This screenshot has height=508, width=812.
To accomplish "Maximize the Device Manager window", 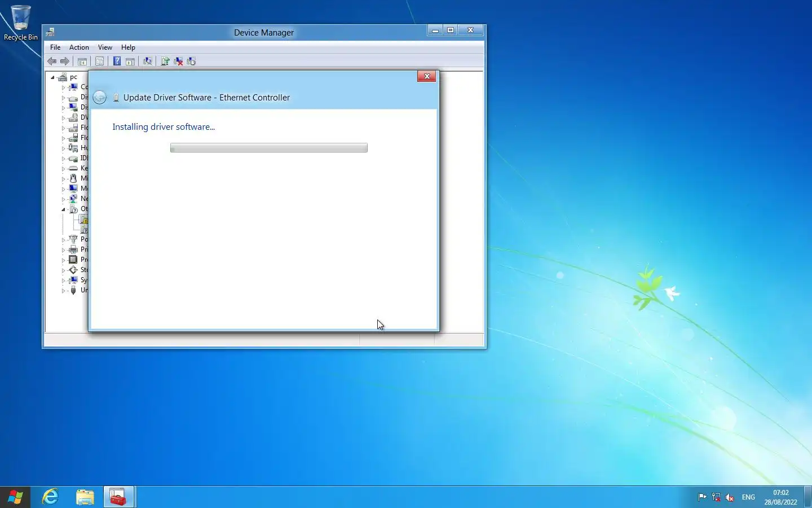I will pyautogui.click(x=451, y=30).
